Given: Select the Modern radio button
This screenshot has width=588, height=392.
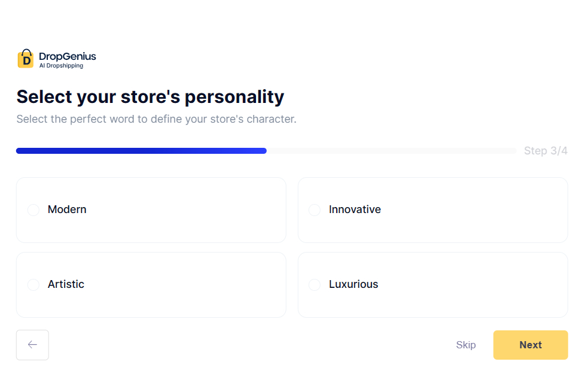Looking at the screenshot, I should [x=33, y=209].
